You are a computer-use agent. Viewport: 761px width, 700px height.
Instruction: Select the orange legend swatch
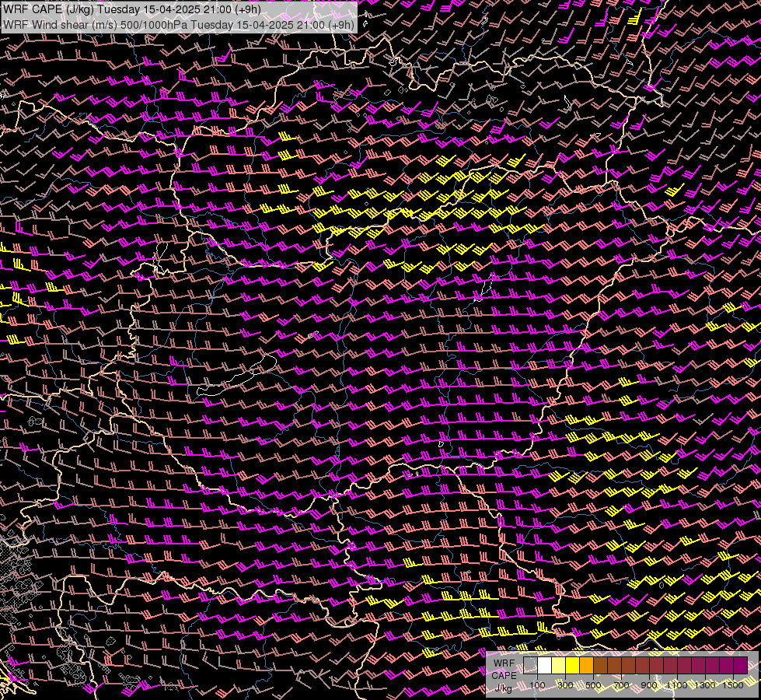(x=587, y=665)
